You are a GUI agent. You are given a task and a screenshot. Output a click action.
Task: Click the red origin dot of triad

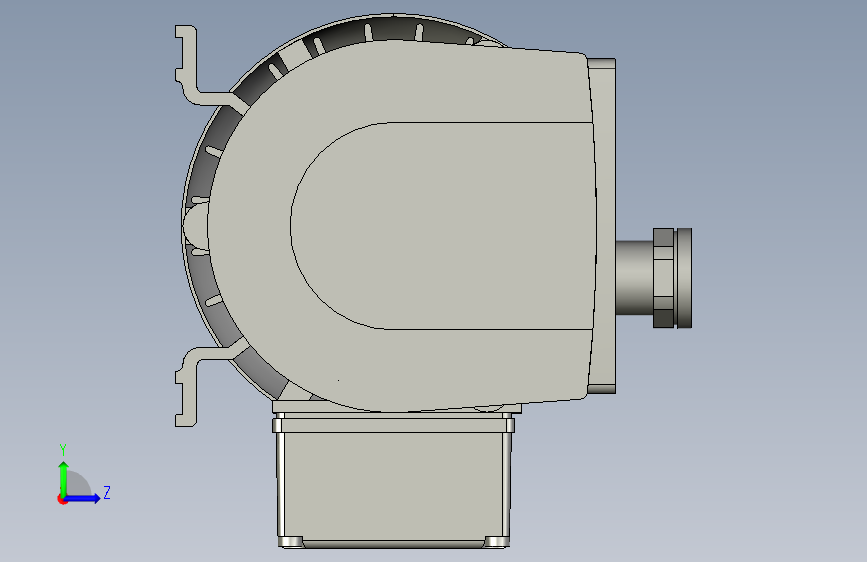pyautogui.click(x=62, y=499)
